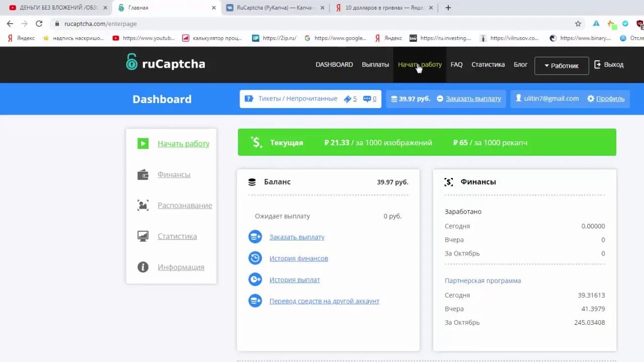Viewport: 644px width, 362px height.
Task: Open Распознавание in the left sidebar
Action: pyautogui.click(x=185, y=205)
